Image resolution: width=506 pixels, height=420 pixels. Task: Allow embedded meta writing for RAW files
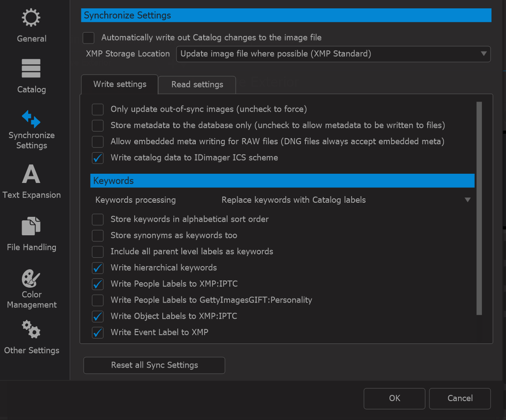click(x=98, y=142)
